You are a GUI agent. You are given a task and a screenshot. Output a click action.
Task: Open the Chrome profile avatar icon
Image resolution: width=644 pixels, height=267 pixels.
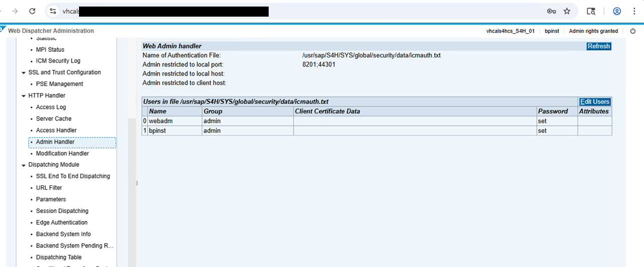point(617,11)
